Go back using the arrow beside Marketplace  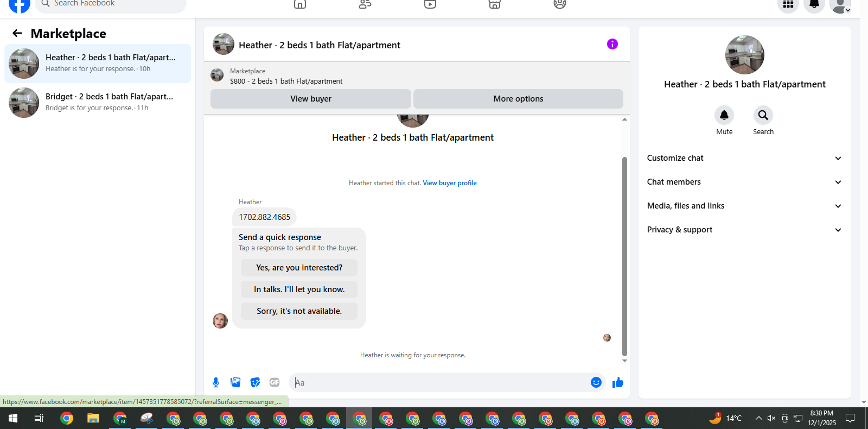17,34
